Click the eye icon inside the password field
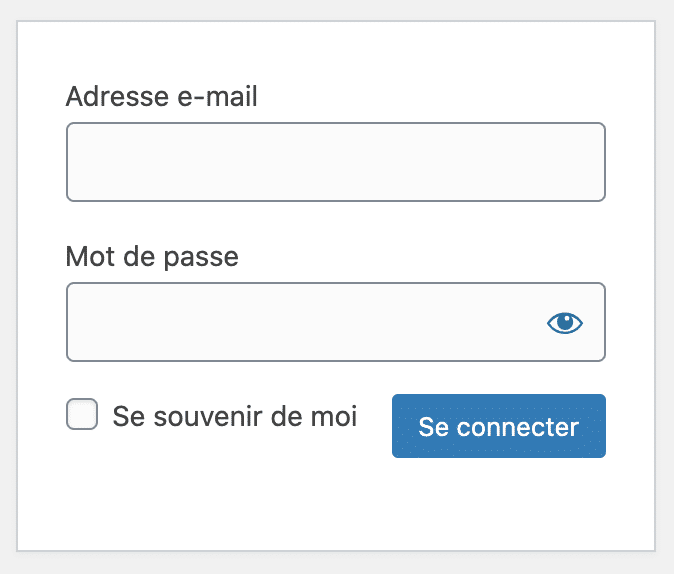Image resolution: width=674 pixels, height=574 pixels. pos(565,323)
